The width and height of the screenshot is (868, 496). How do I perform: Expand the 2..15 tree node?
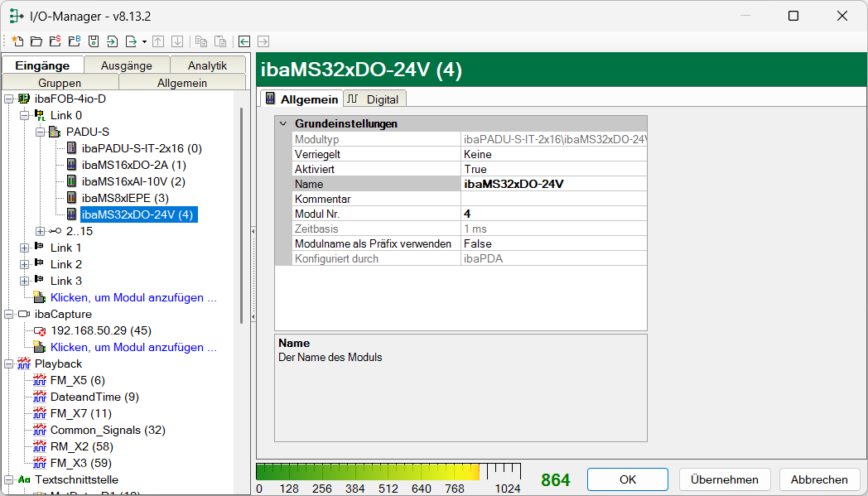(40, 231)
